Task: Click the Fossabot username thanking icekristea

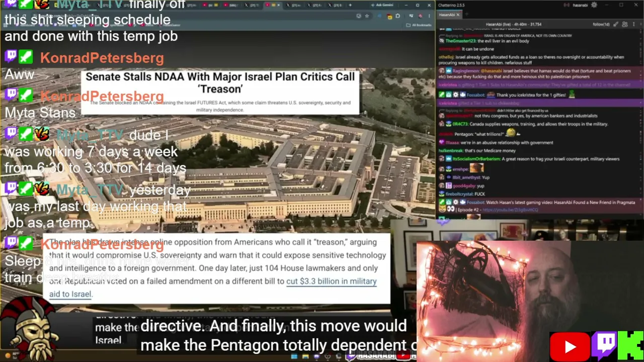Action: 475,95
